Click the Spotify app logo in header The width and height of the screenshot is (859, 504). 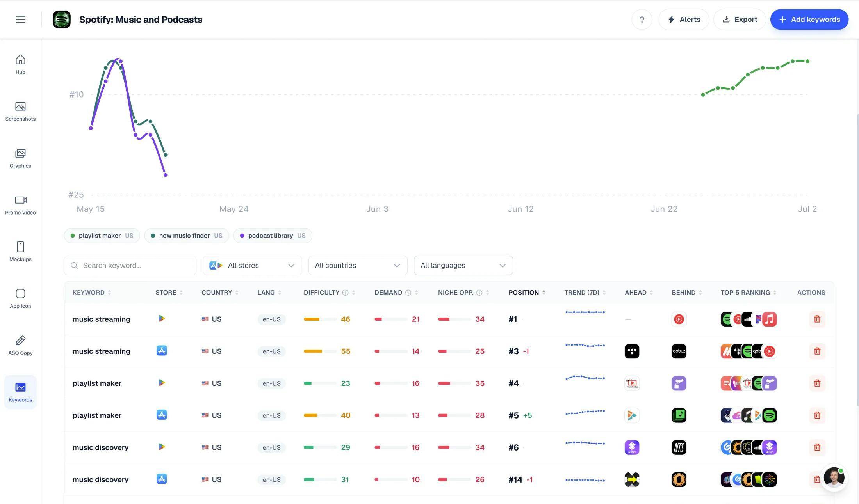click(62, 20)
